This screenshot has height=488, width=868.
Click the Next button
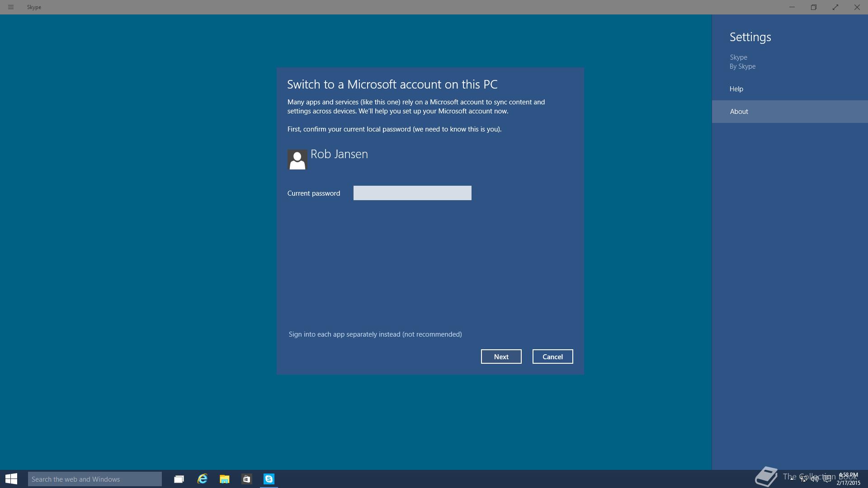[x=501, y=357]
